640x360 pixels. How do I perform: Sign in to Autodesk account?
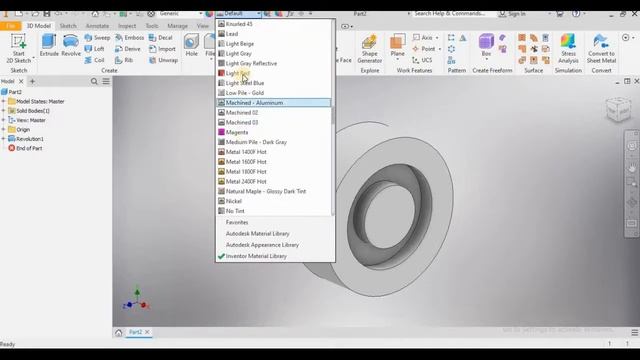513,14
